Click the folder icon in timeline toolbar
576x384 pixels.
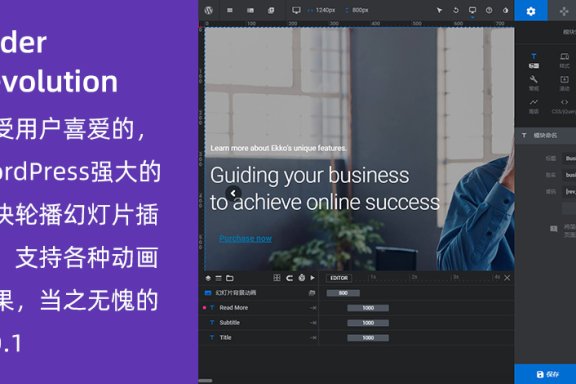tap(230, 278)
